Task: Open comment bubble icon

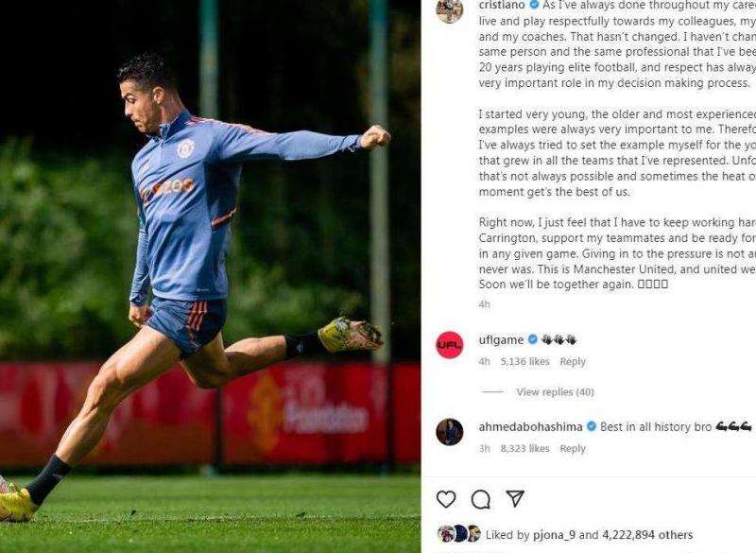Action: point(481,499)
